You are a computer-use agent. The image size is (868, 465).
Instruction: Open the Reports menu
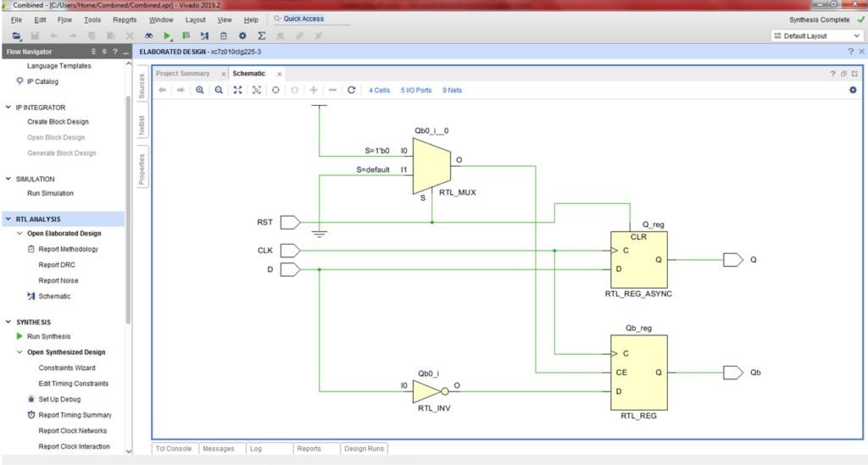(x=125, y=19)
